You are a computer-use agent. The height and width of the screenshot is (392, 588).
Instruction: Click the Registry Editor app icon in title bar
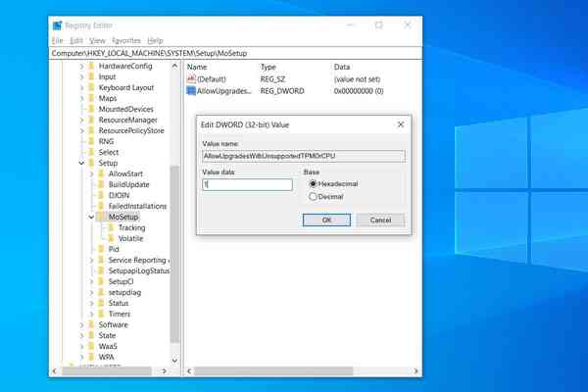pyautogui.click(x=57, y=24)
